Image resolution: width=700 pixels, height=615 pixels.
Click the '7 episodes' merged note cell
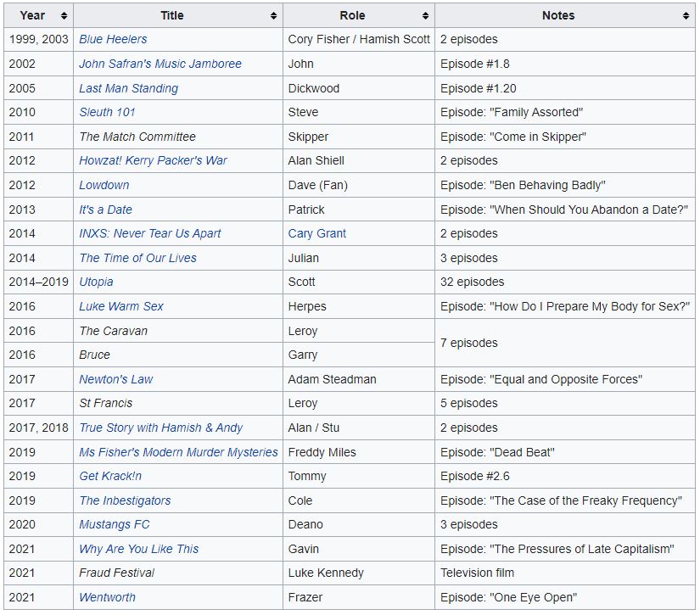pos(565,343)
